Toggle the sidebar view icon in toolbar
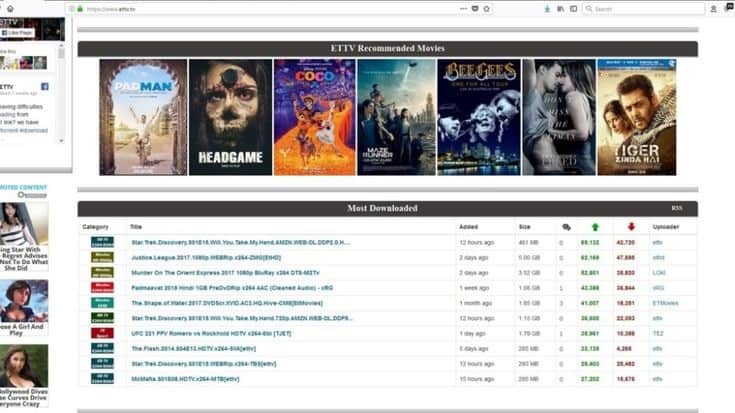Viewport: 735px width, 413px height. click(573, 9)
